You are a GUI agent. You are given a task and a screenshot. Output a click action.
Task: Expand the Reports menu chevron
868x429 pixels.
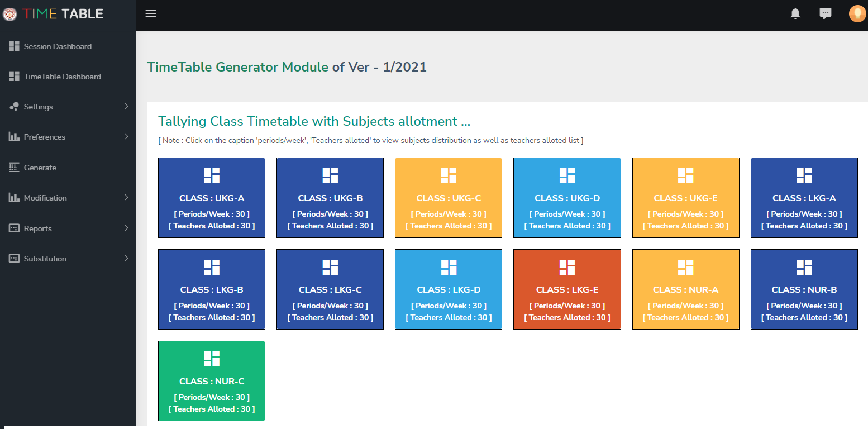click(x=126, y=228)
